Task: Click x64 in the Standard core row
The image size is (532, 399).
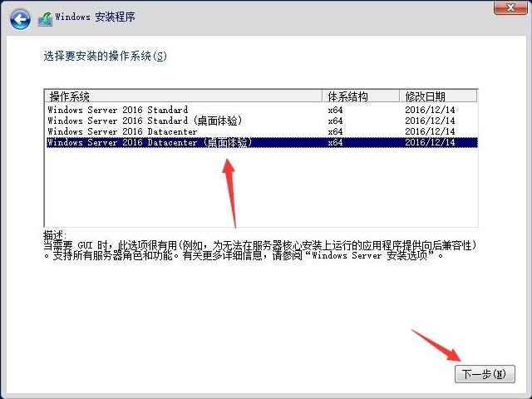Action: 335,110
